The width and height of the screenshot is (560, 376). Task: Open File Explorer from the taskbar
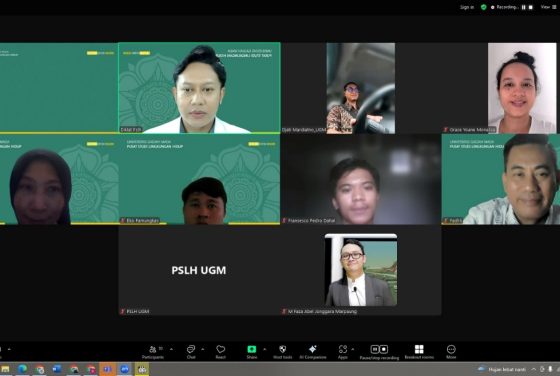5,369
